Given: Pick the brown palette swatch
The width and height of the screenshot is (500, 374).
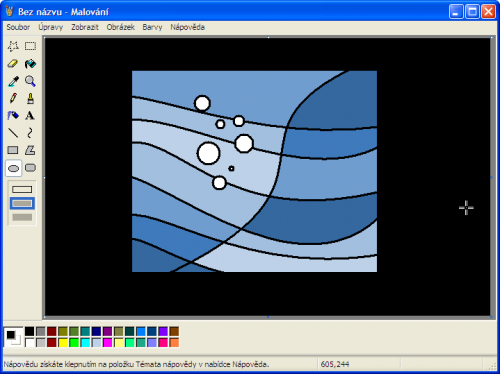Looking at the screenshot, I should pyautogui.click(x=174, y=331).
